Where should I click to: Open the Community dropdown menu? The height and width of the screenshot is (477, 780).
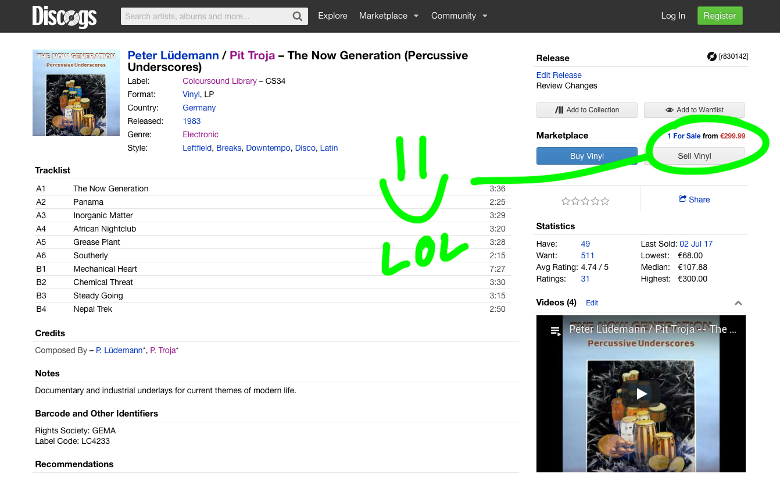coord(459,16)
